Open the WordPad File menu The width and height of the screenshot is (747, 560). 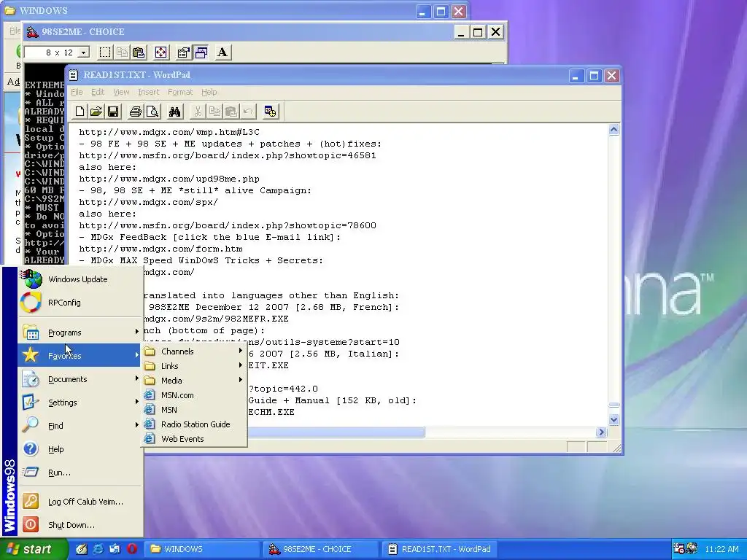77,92
